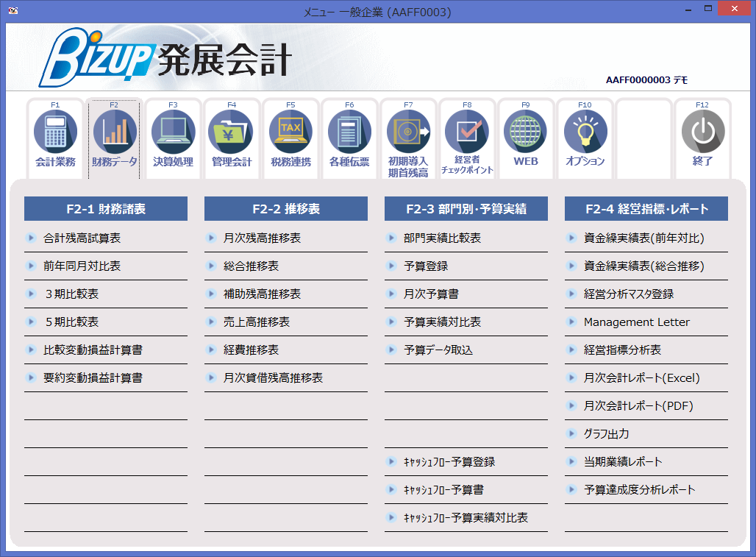
Task: Open 初期導入期首残高 (F7) icon
Action: tap(409, 138)
